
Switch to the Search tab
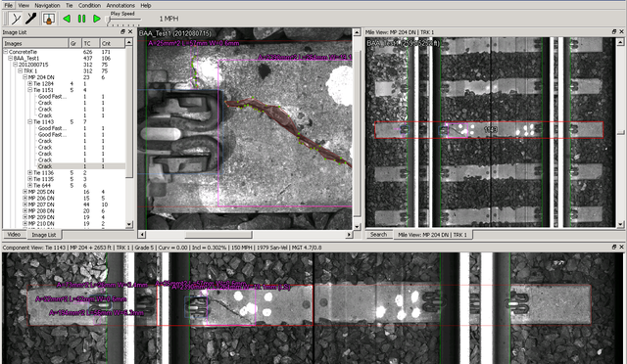tap(378, 235)
